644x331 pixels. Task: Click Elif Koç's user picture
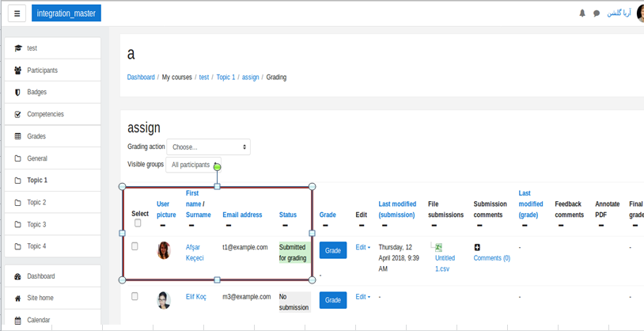click(x=164, y=301)
